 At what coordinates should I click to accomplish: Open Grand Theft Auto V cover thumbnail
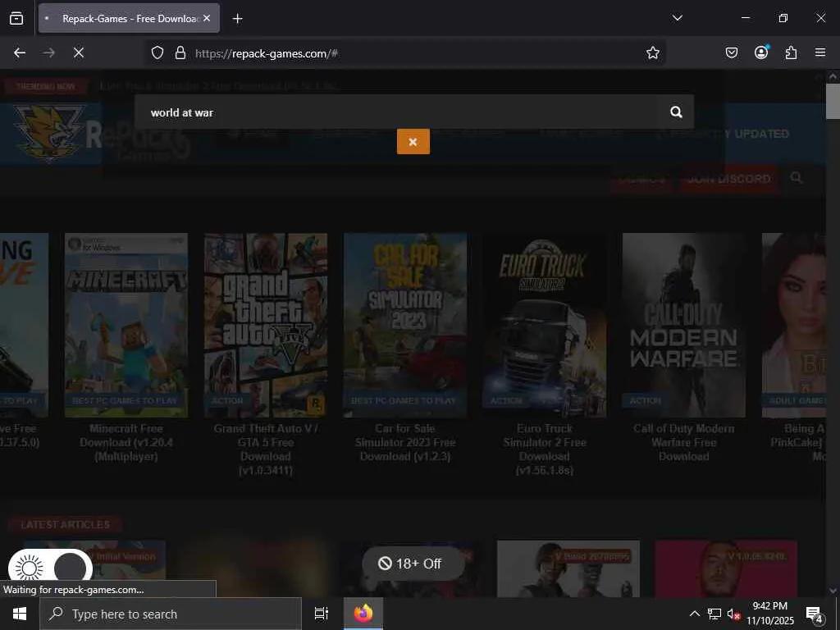[266, 325]
